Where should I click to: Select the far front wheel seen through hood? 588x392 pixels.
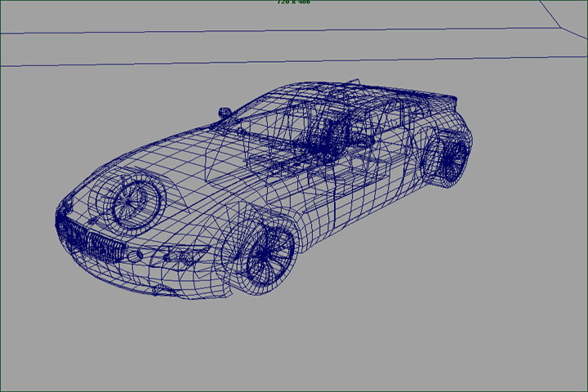click(x=129, y=203)
